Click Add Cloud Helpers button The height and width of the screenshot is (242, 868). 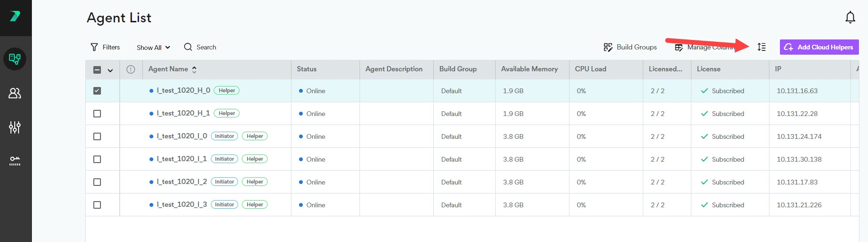pyautogui.click(x=819, y=47)
